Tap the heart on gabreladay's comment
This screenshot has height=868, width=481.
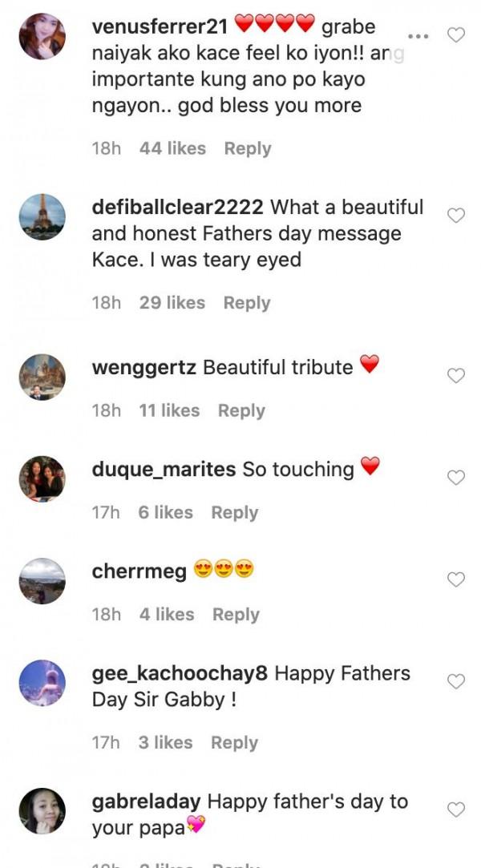click(456, 809)
